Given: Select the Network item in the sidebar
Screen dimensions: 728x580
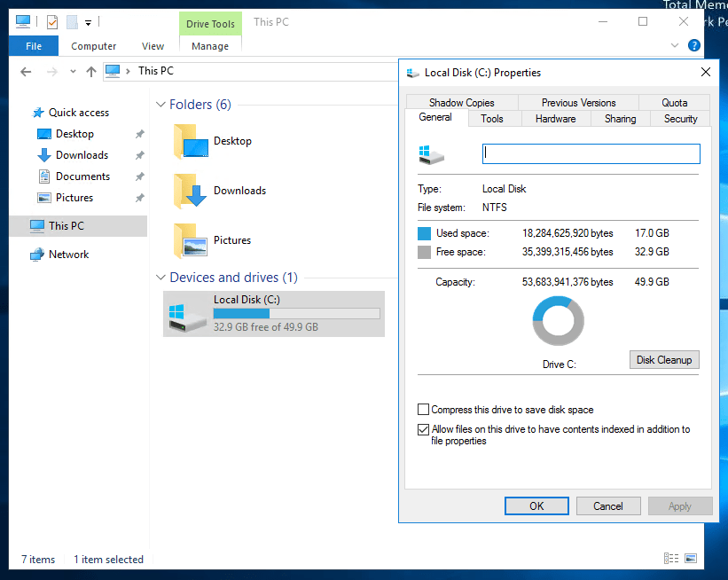Looking at the screenshot, I should 67,255.
